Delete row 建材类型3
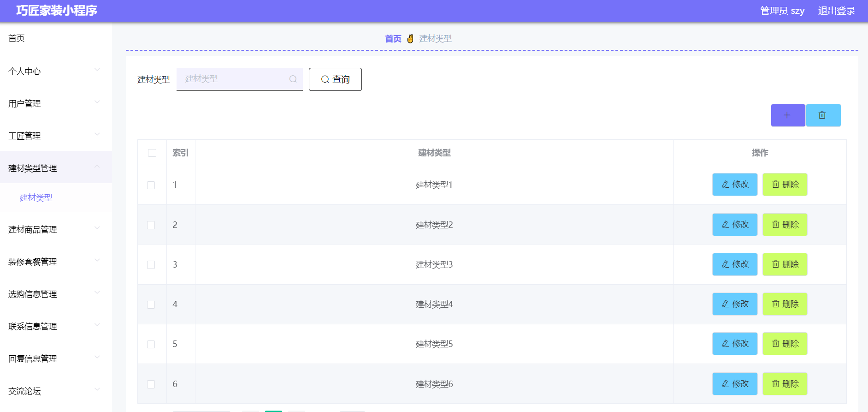Viewport: 868px width, 412px height. [x=785, y=264]
